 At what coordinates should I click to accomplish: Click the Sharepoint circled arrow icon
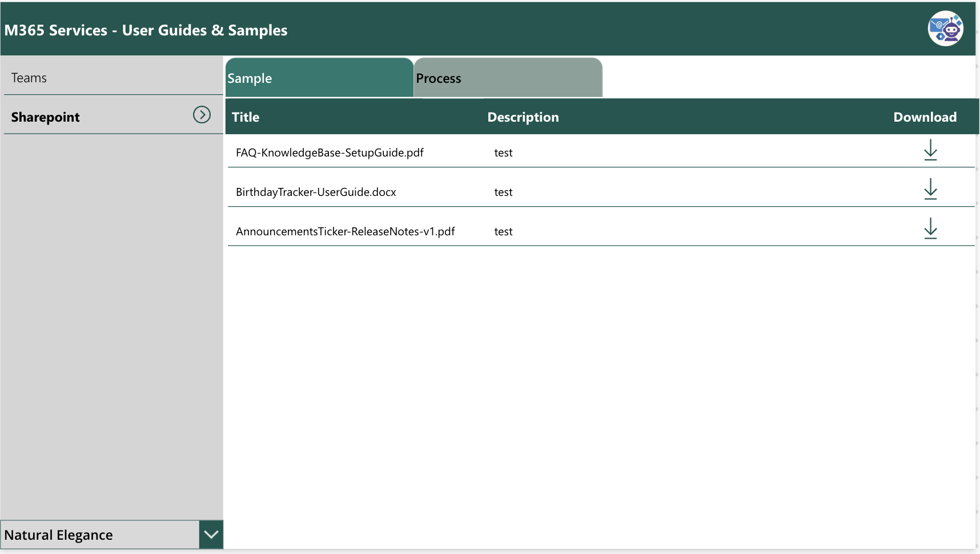[202, 115]
